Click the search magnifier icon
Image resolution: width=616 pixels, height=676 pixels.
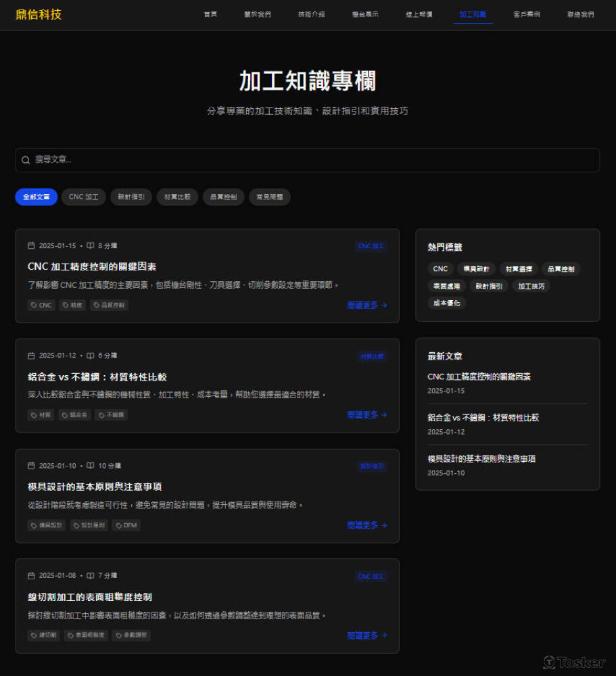pyautogui.click(x=26, y=160)
